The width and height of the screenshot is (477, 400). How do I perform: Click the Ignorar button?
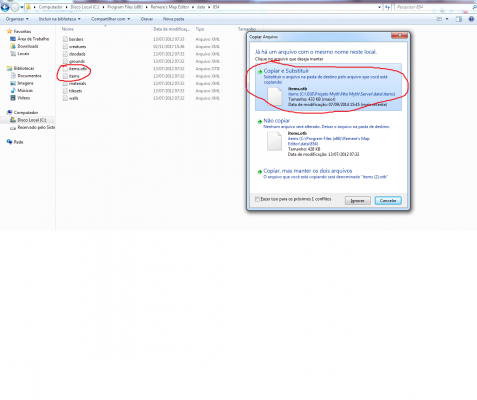tap(358, 201)
